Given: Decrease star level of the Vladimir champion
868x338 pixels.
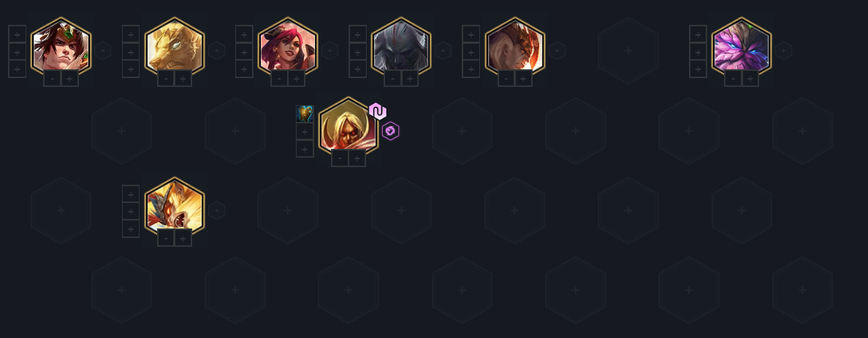Looking at the screenshot, I should [340, 158].
